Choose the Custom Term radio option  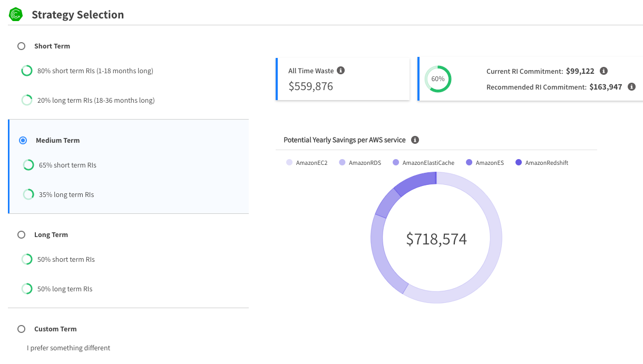[x=22, y=329]
